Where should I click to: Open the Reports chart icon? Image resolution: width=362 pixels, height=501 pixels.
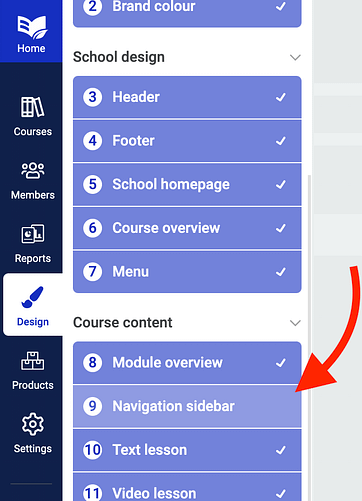point(33,234)
